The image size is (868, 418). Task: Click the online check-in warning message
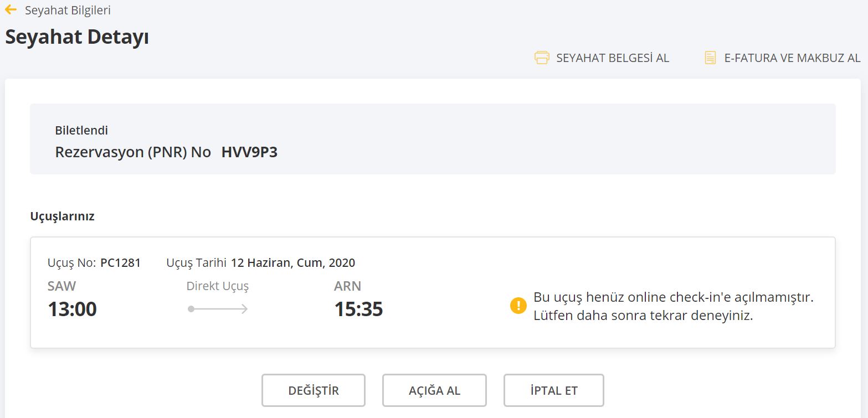673,306
